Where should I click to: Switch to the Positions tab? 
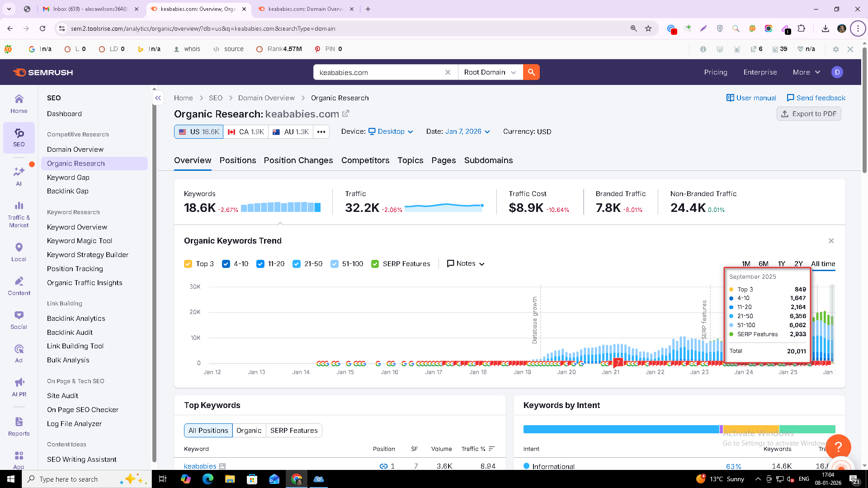click(x=238, y=160)
